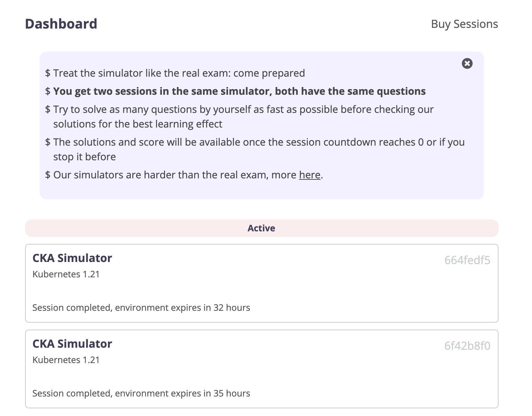Click Kubernetes 1.21 in the second simulator card
Viewport: 532px width, 416px height.
(x=66, y=360)
